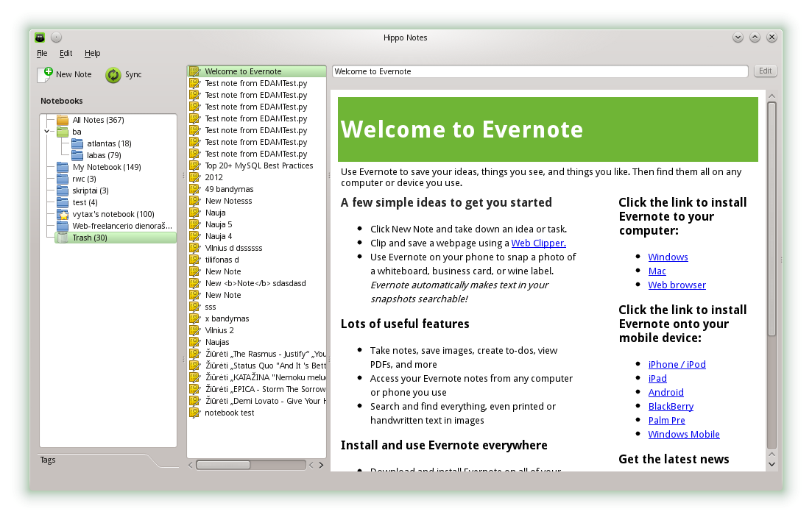Image resolution: width=812 pixels, height=520 pixels.
Task: Click note list left scroll arrow
Action: tap(191, 465)
